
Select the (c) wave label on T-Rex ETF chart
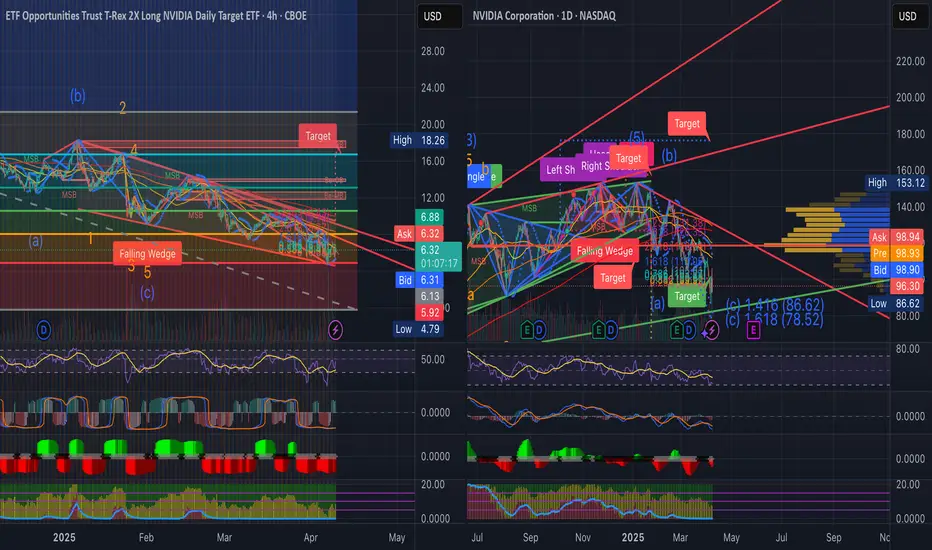point(147,292)
